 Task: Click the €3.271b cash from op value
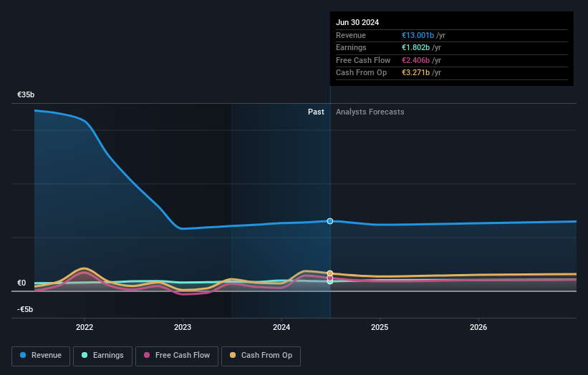click(415, 73)
